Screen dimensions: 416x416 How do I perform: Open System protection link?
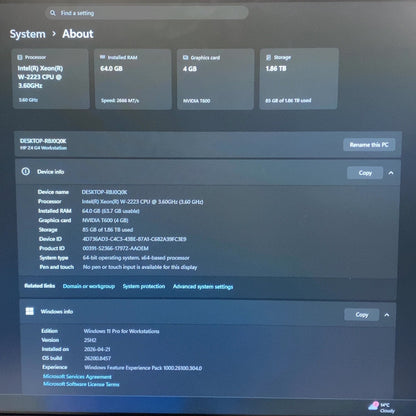coord(144,286)
